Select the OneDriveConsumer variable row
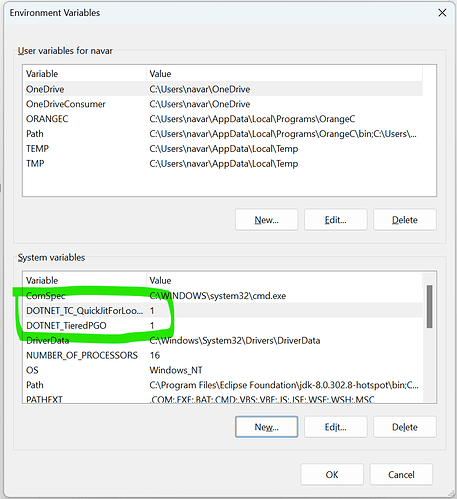Screen dimensions: 457x499 point(224,104)
